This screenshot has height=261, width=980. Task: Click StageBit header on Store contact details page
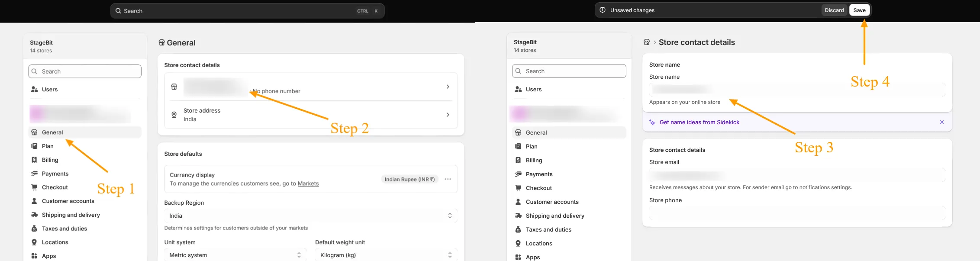(569, 46)
